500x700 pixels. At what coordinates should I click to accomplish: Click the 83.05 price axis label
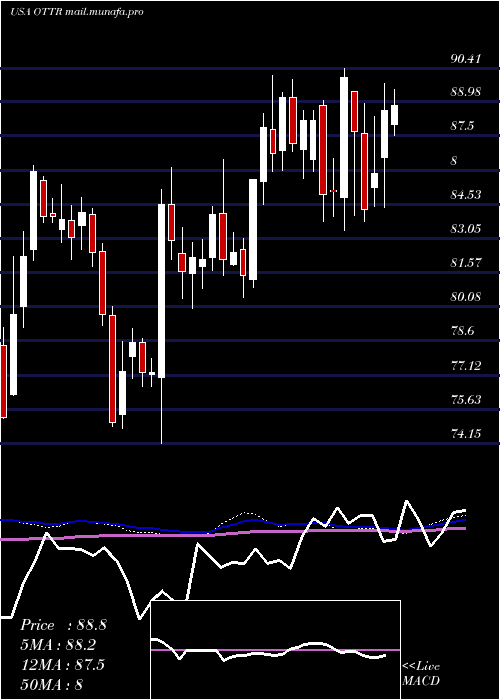466,229
